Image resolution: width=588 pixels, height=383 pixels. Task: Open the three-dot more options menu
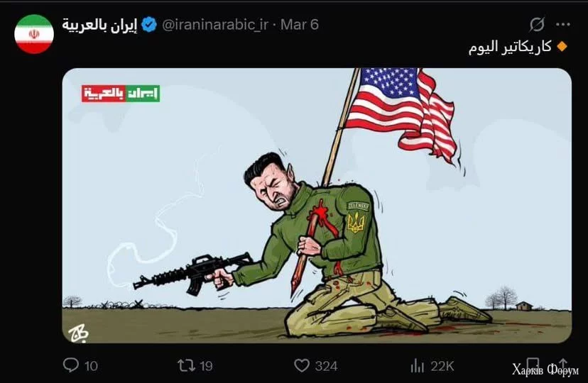(x=563, y=25)
